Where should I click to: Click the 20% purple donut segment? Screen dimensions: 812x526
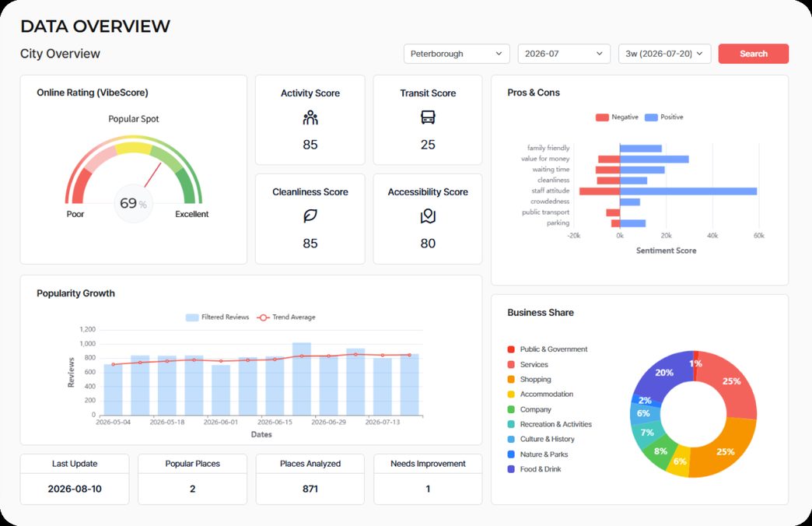[663, 373]
